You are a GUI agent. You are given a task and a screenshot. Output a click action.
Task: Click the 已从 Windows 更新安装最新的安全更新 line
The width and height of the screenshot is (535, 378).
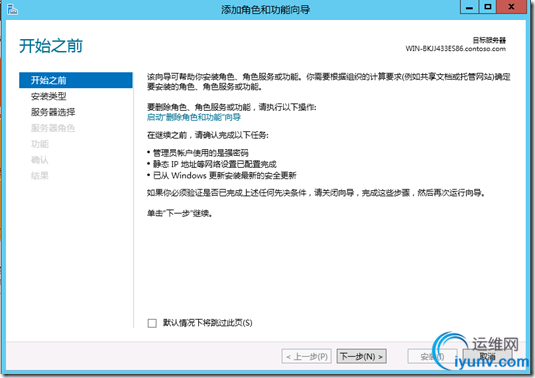click(225, 175)
